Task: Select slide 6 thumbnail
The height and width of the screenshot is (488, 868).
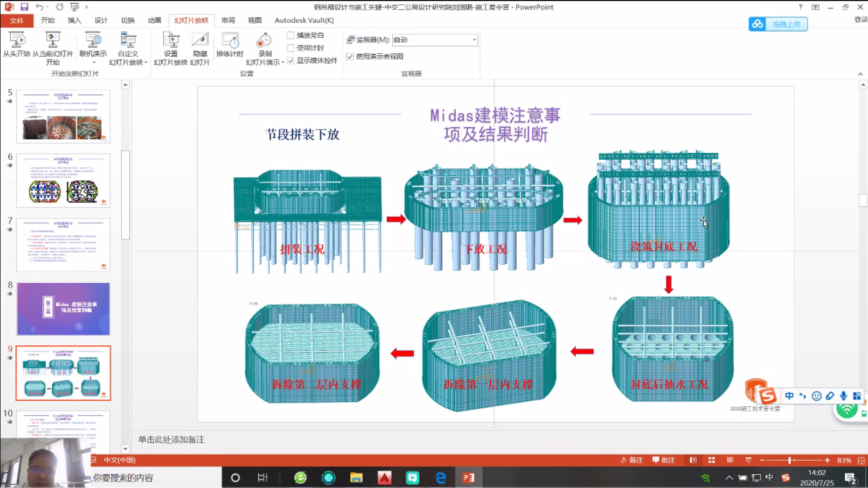Action: tap(63, 180)
